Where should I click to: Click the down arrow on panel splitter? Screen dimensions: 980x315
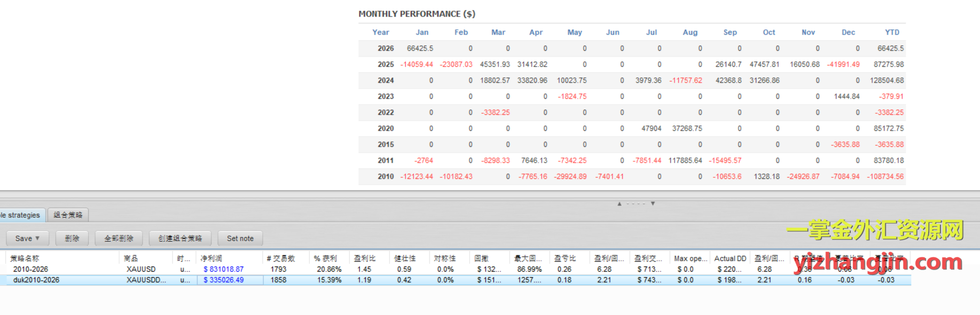pyautogui.click(x=653, y=203)
